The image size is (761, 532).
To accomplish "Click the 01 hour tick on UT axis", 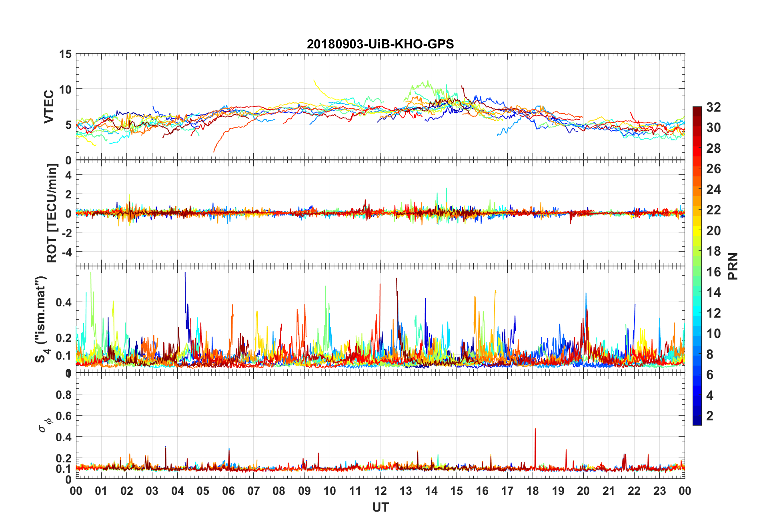I will [x=101, y=491].
